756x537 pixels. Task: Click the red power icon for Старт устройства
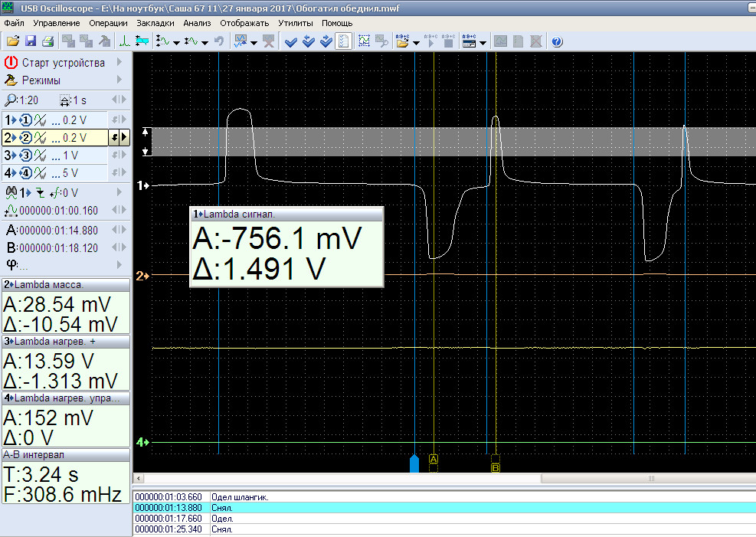[11, 63]
